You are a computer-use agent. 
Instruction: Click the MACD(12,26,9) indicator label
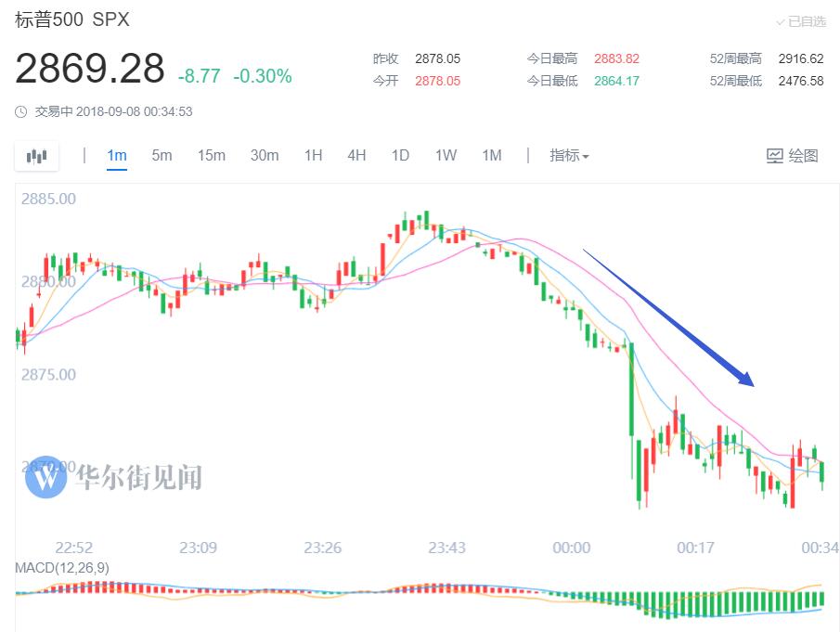click(62, 567)
